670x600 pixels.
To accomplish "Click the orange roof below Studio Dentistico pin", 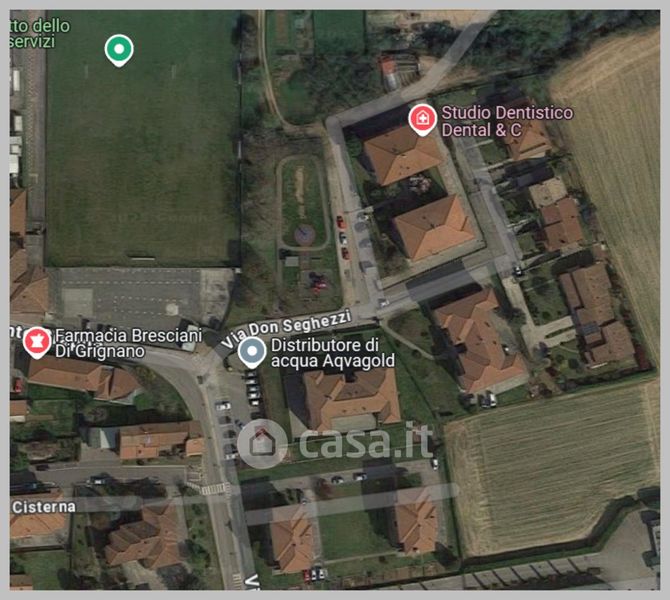I will pyautogui.click(x=402, y=156).
